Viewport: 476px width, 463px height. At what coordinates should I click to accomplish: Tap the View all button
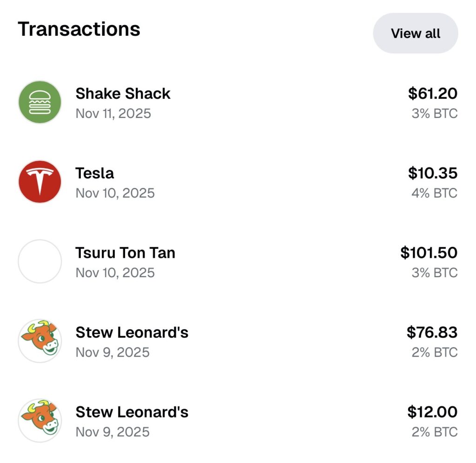[x=415, y=33]
